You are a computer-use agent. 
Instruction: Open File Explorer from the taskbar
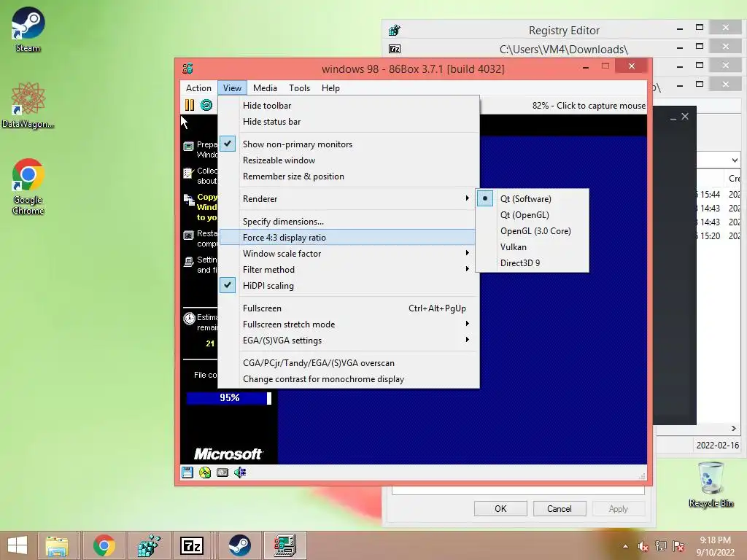click(57, 545)
